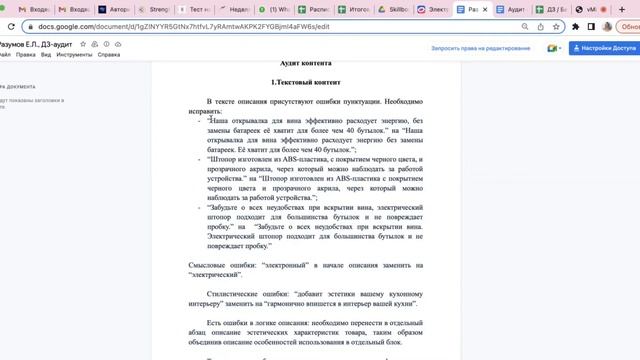Open the document info icon near title
640x360 pixels.
click(x=107, y=44)
